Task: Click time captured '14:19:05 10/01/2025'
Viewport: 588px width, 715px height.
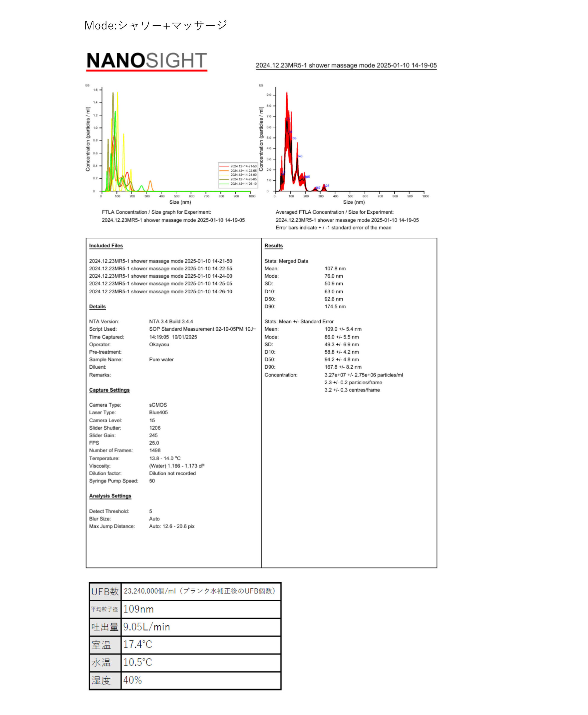Action: click(x=173, y=337)
